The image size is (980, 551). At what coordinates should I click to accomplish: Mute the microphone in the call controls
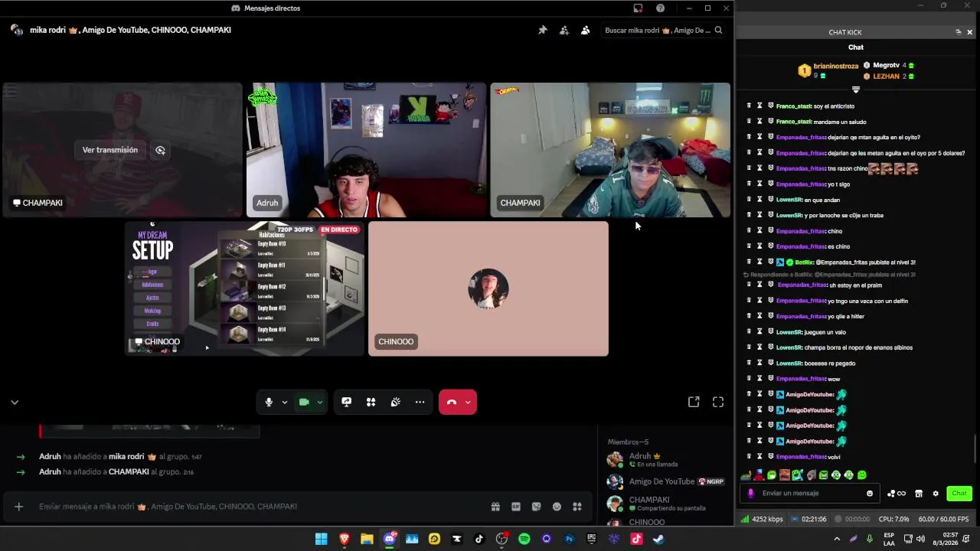pos(269,402)
